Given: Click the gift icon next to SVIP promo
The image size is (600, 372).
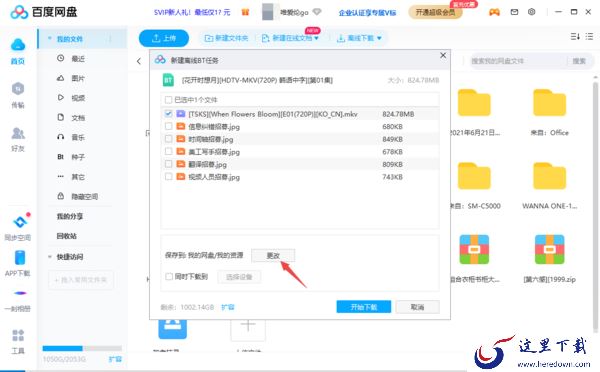Looking at the screenshot, I should 245,12.
